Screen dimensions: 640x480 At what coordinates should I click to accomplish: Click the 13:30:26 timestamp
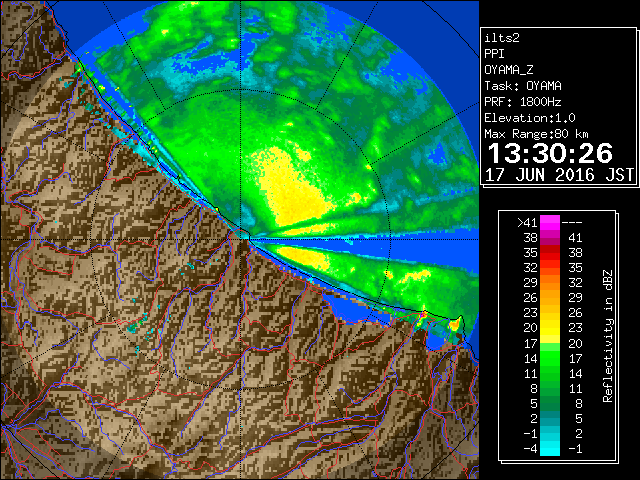pyautogui.click(x=550, y=153)
